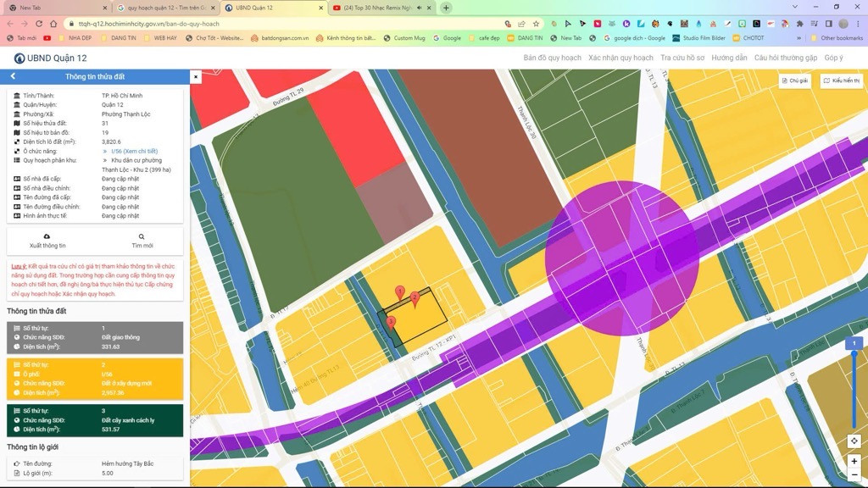Click map marker number 1
The image size is (868, 488).
point(400,292)
